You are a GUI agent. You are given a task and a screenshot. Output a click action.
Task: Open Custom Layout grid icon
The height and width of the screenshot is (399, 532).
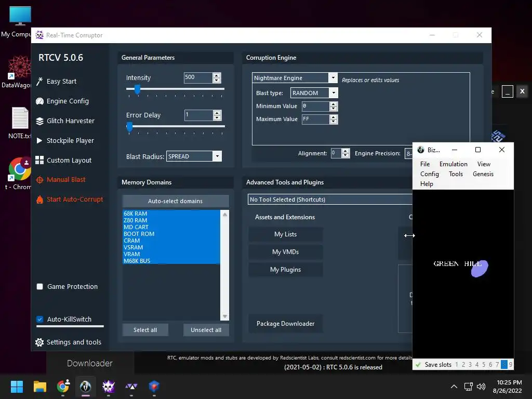pyautogui.click(x=39, y=160)
